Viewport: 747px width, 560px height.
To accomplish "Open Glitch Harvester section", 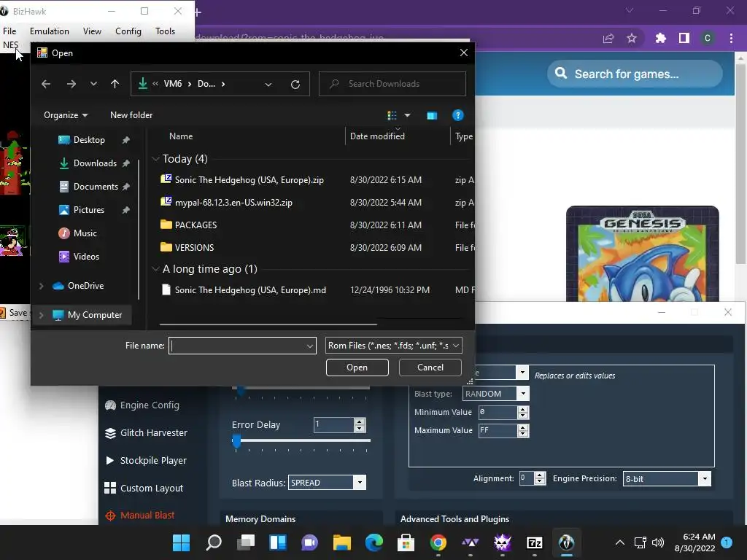I will [146, 433].
